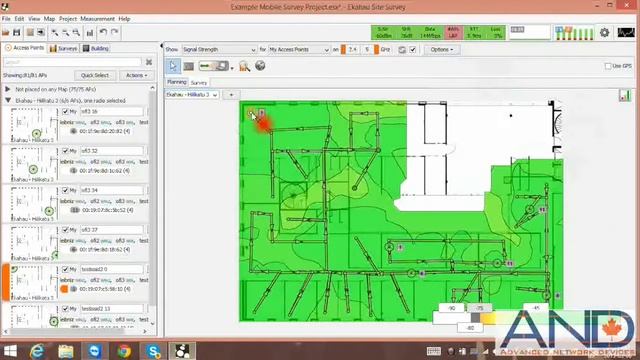Open Internet Explorer from the taskbar
Screen dimensions: 640x360
[37, 351]
